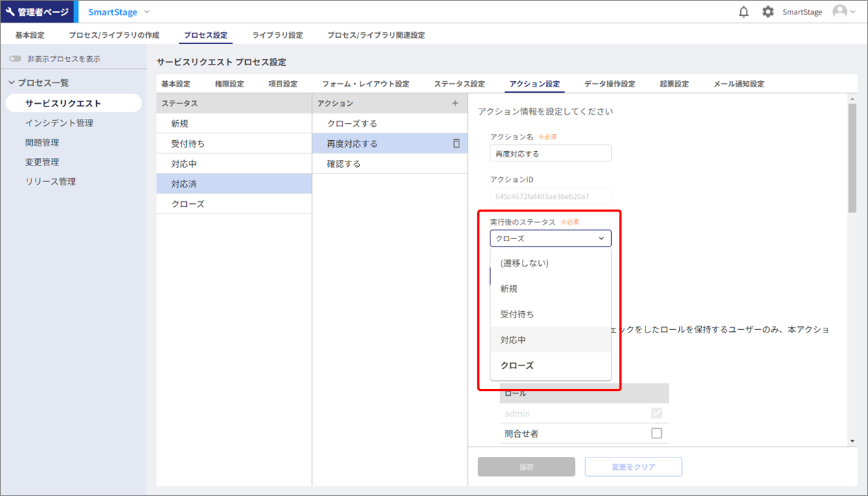Delete 再度対応する action with trash icon
The height and width of the screenshot is (496, 868).
(456, 144)
